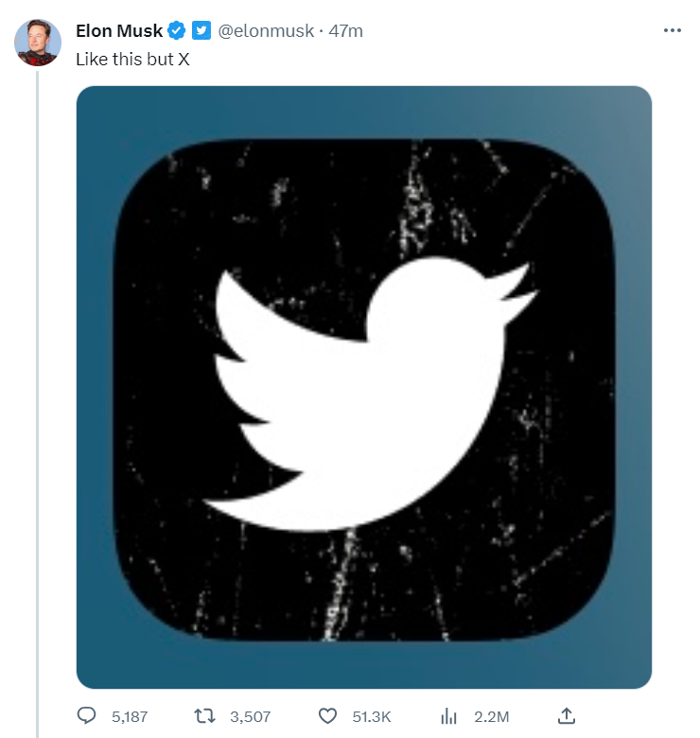
Task: Click the white bird logo in the picture
Action: point(369,395)
